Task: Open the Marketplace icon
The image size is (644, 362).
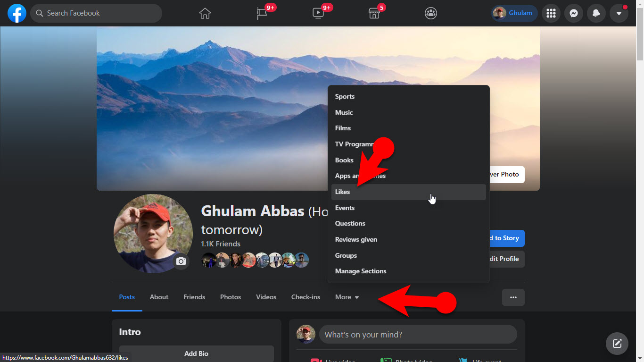Action: click(374, 13)
